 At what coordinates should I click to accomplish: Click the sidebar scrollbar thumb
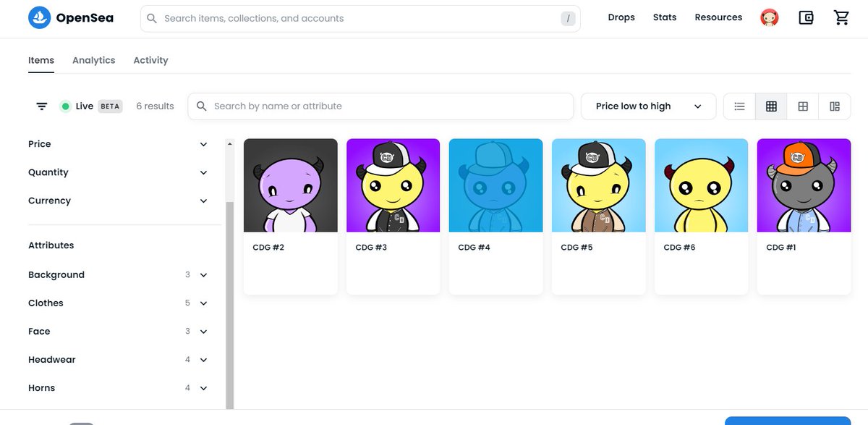click(x=230, y=306)
